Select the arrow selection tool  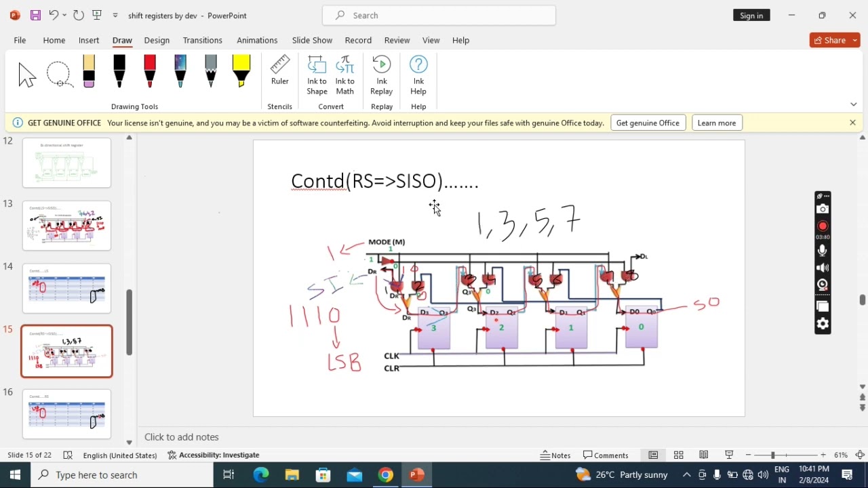[27, 75]
